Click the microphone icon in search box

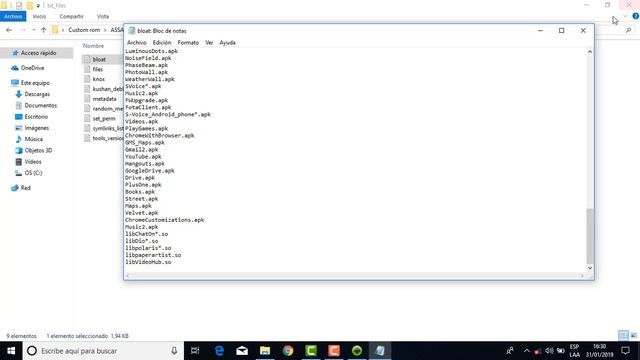point(174,351)
